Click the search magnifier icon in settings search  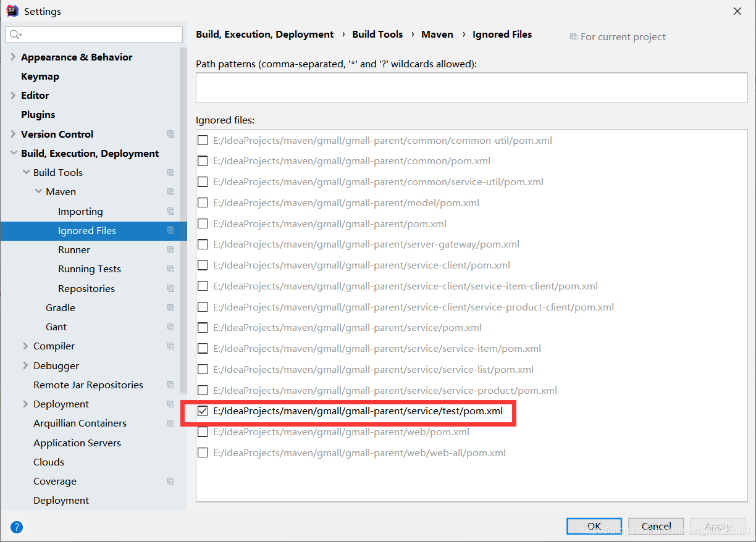coord(15,35)
